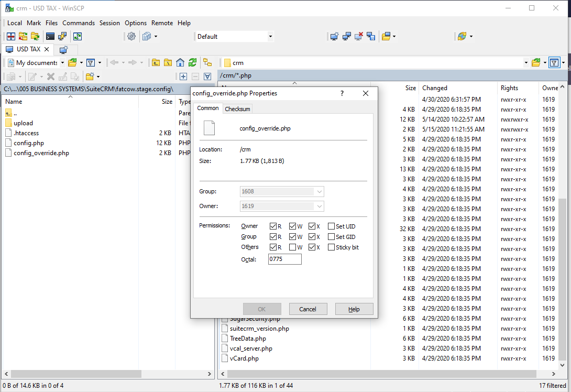This screenshot has width=571, height=392.
Task: Click the local directory tree icon
Action: pyautogui.click(x=207, y=63)
